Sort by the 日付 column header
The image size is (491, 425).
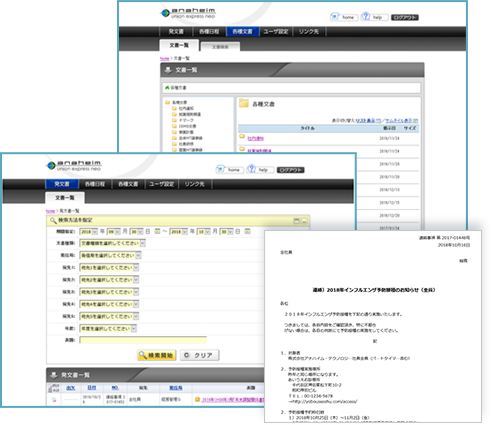92,388
